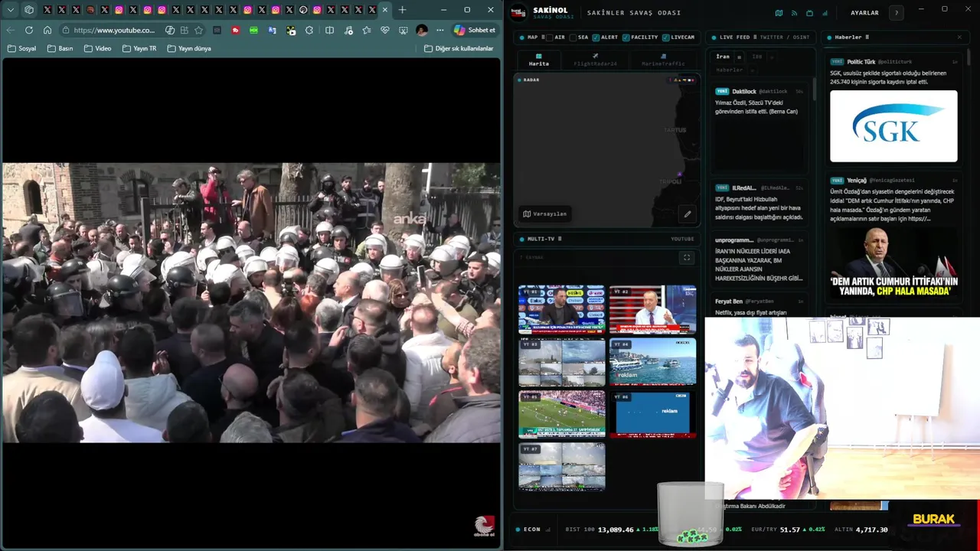980x551 pixels.
Task: Reload the YouTube page in Edge
Action: [x=29, y=30]
